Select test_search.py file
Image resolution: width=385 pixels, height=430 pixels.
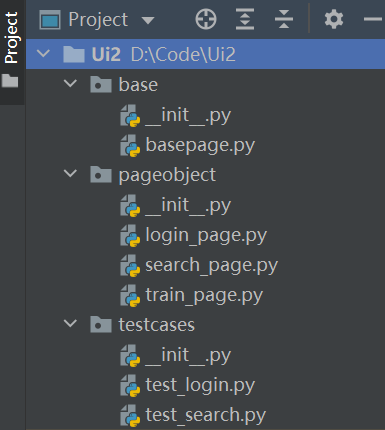[x=205, y=415]
